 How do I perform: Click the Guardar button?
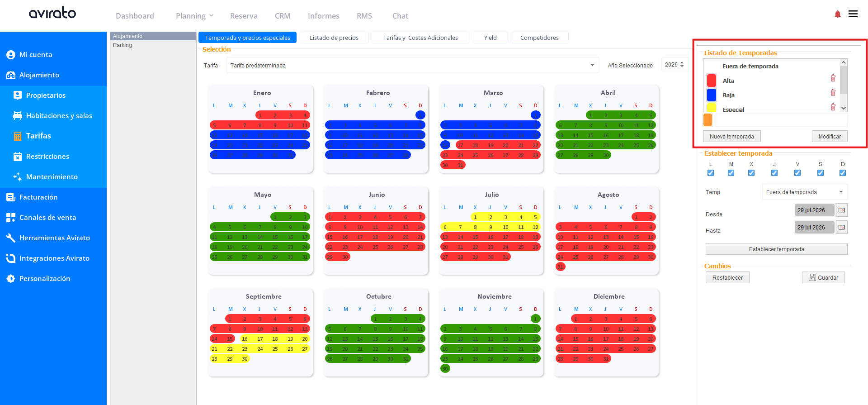(823, 277)
